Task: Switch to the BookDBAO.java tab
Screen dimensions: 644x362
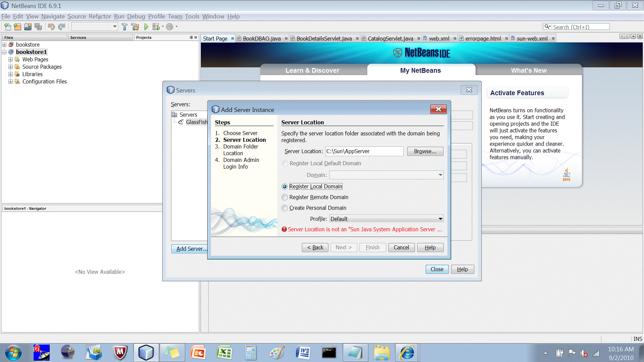Action: (261, 39)
